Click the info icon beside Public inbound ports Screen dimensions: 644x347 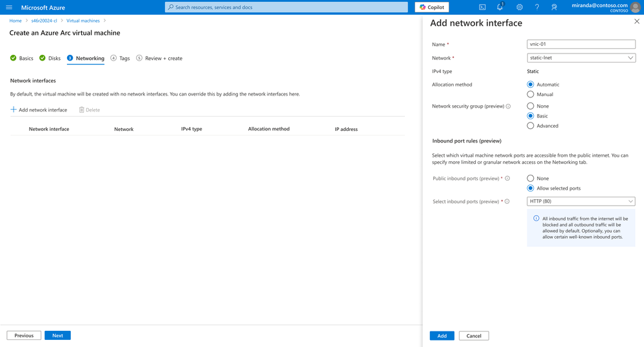(x=507, y=179)
